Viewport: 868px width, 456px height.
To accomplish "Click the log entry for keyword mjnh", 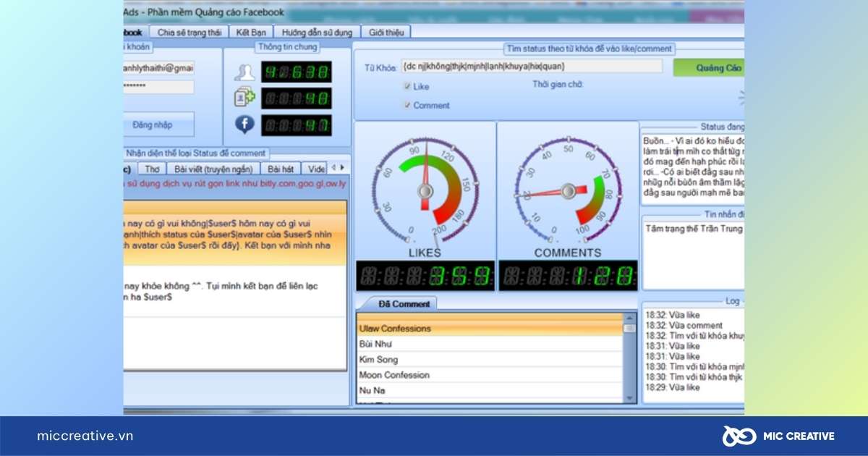I will click(694, 367).
